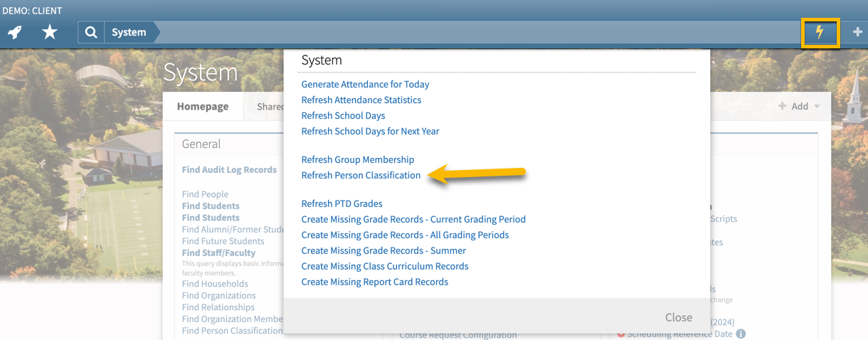Select Generate Attendance for Today
Image resolution: width=868 pixels, height=340 pixels.
(x=365, y=84)
